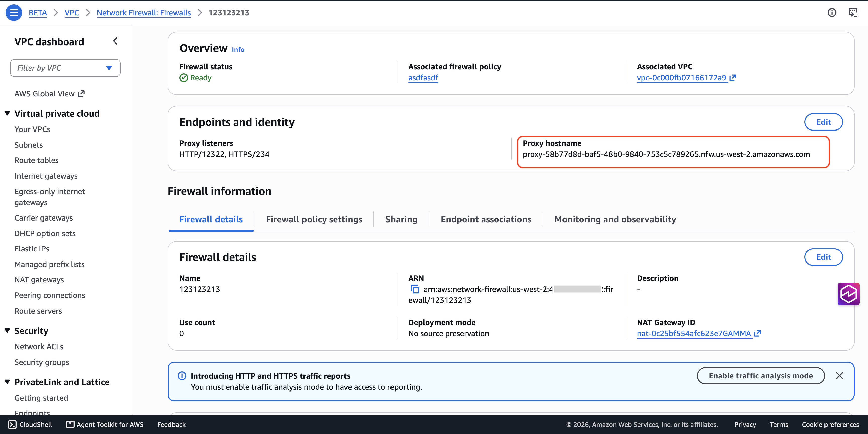Go to DHCP option sets

[45, 234]
